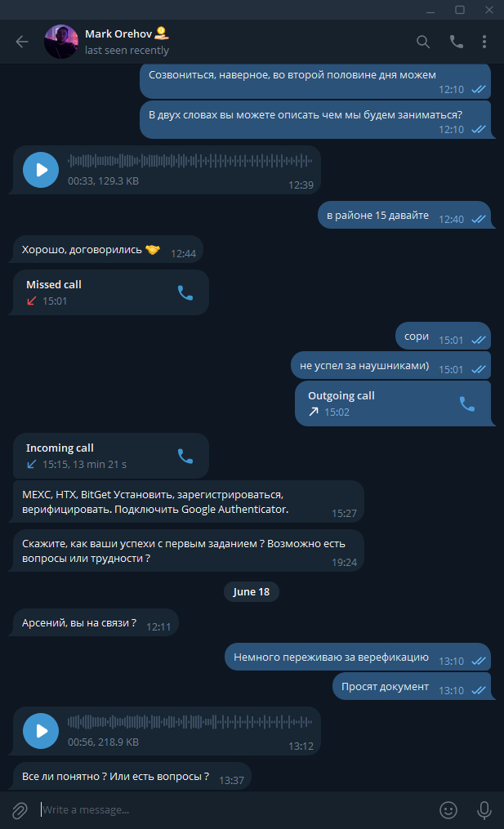Seek within the 00:33 voice message waveform

[188, 162]
